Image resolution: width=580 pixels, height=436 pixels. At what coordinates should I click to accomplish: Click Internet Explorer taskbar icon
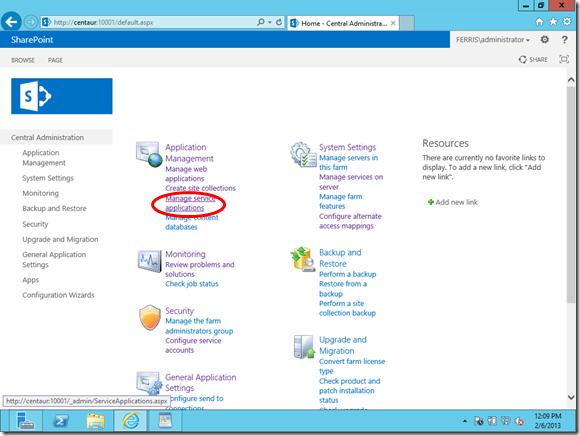(131, 421)
